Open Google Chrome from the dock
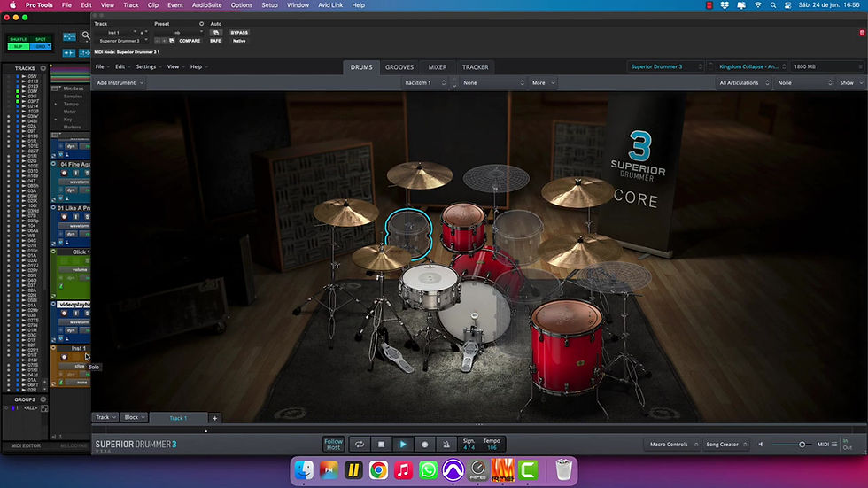Viewport: 868px width, 488px height. [x=379, y=470]
